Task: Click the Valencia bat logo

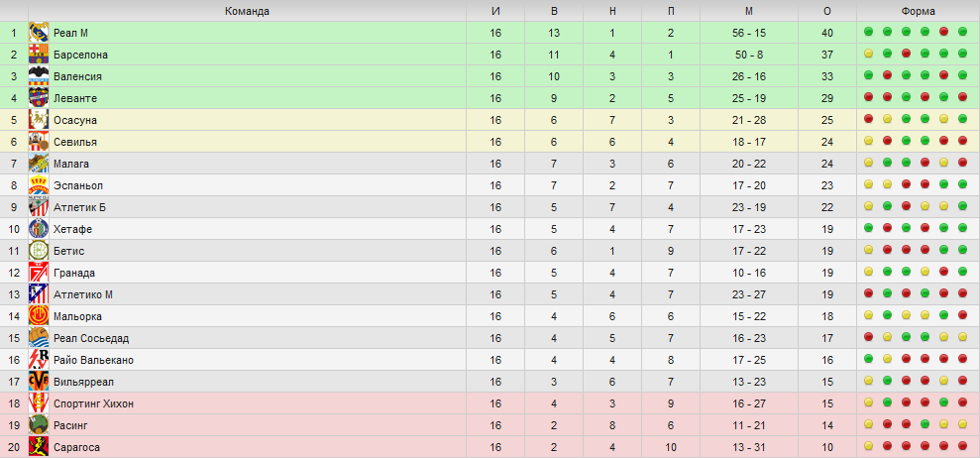Action: click(39, 76)
